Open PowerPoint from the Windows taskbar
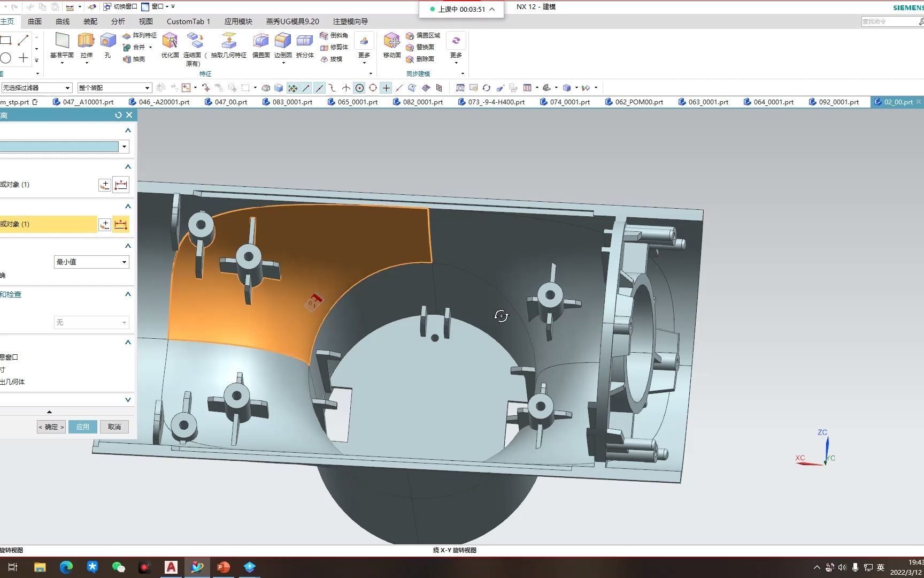Viewport: 924px width, 578px height. click(224, 567)
